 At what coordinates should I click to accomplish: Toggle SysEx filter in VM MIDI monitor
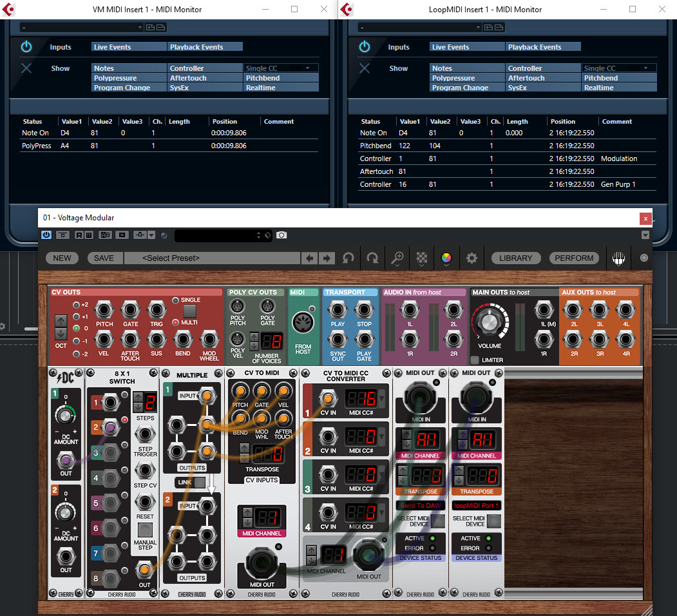tap(205, 87)
